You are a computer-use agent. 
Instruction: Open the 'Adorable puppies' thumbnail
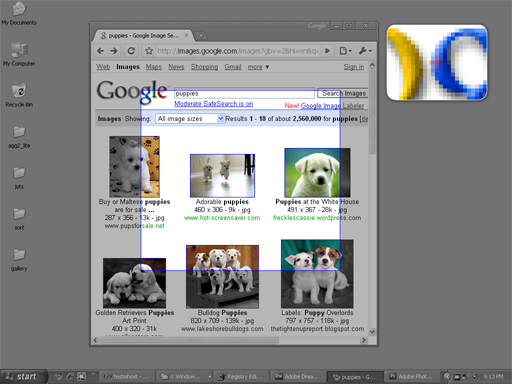tap(222, 176)
